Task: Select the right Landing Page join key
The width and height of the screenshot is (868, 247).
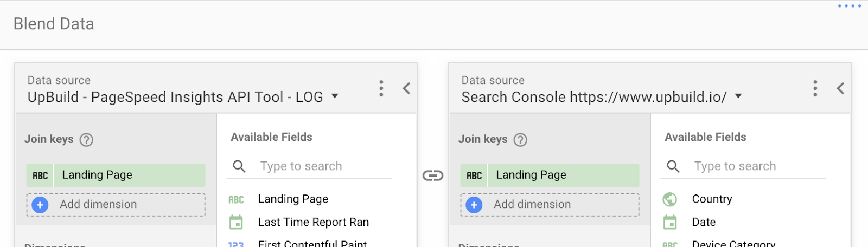Action: (x=550, y=175)
